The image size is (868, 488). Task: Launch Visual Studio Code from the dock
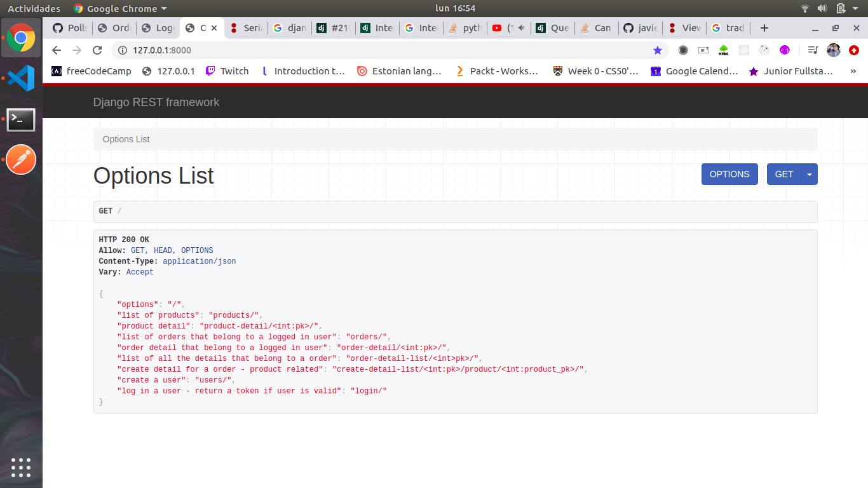tap(21, 78)
